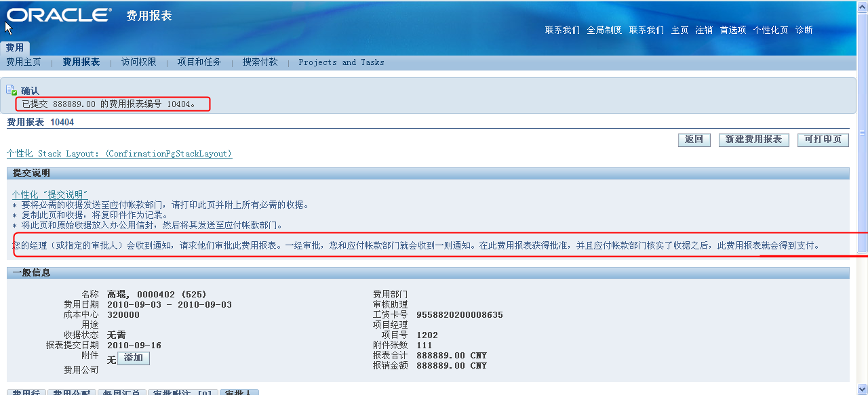
Task: Select the 费用行 subtab
Action: (26, 392)
